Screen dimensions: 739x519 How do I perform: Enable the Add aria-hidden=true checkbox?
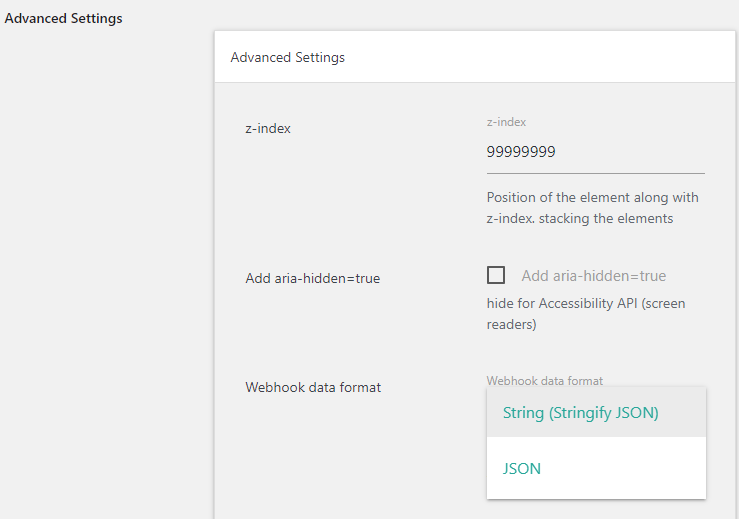point(496,275)
